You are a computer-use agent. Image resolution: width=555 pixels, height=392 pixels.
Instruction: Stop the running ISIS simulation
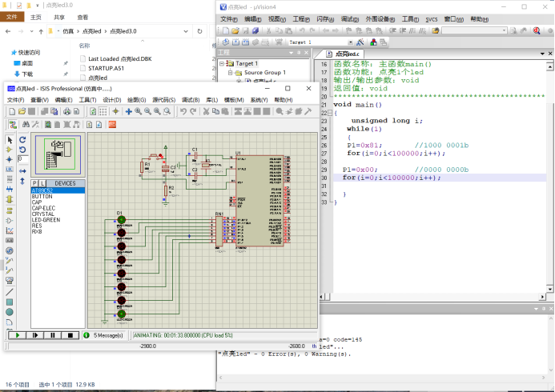[70, 335]
